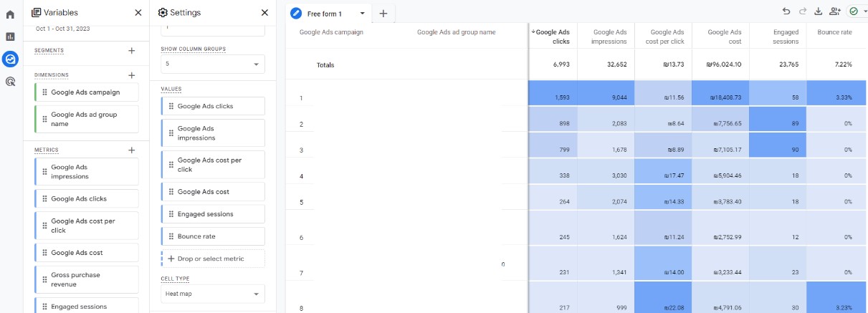Image resolution: width=868 pixels, height=313 pixels.
Task: Open the Cell Type Heat map dropdown
Action: pos(212,294)
